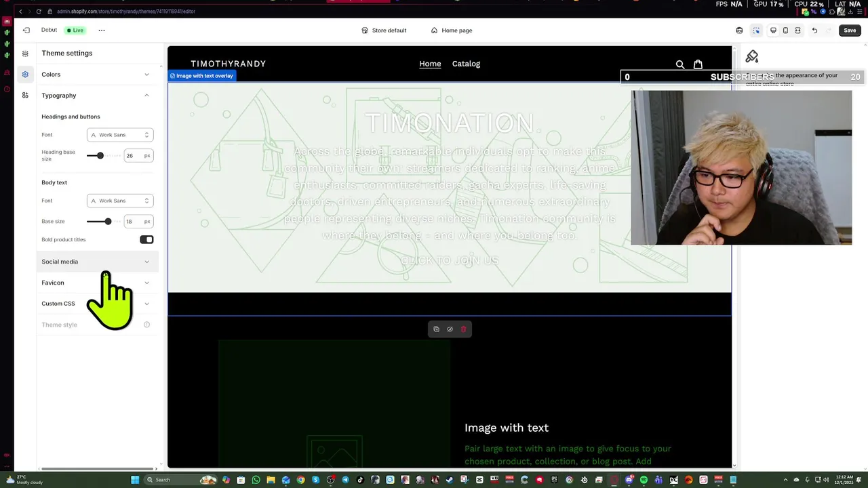Open the Body text font picker
This screenshot has width=868, height=488.
coord(120,201)
